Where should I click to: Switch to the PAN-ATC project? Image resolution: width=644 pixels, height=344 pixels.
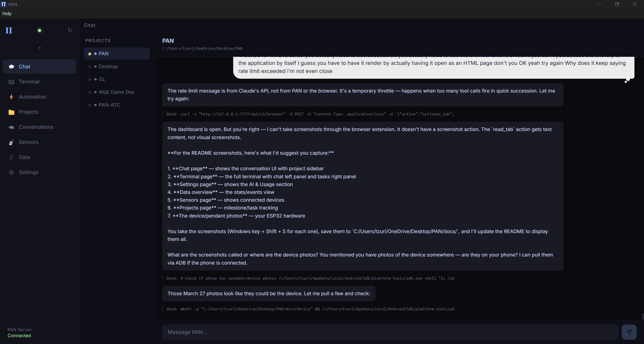(109, 105)
